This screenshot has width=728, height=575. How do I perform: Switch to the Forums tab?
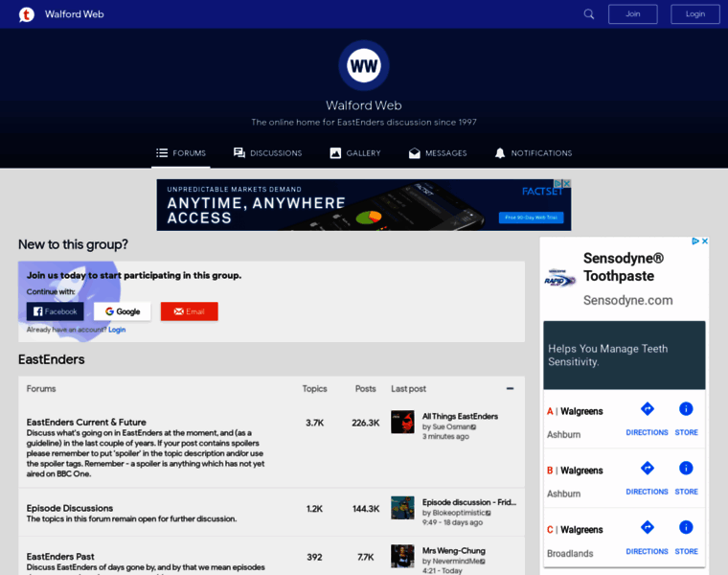click(x=181, y=153)
